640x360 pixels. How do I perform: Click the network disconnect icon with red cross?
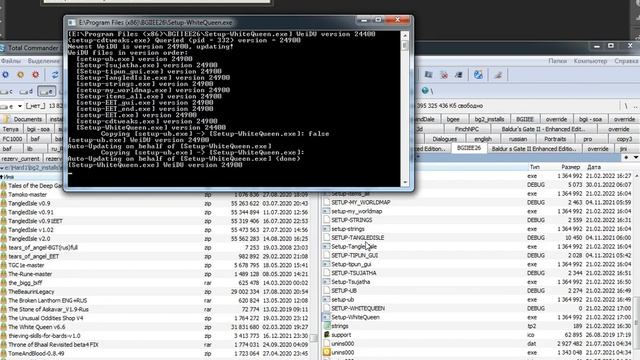coord(444,75)
